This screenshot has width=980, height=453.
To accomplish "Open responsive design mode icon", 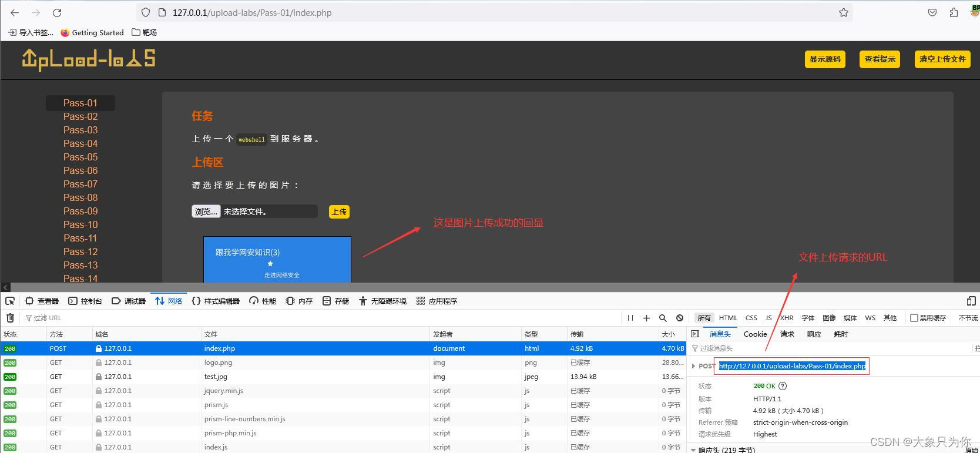I will point(971,301).
